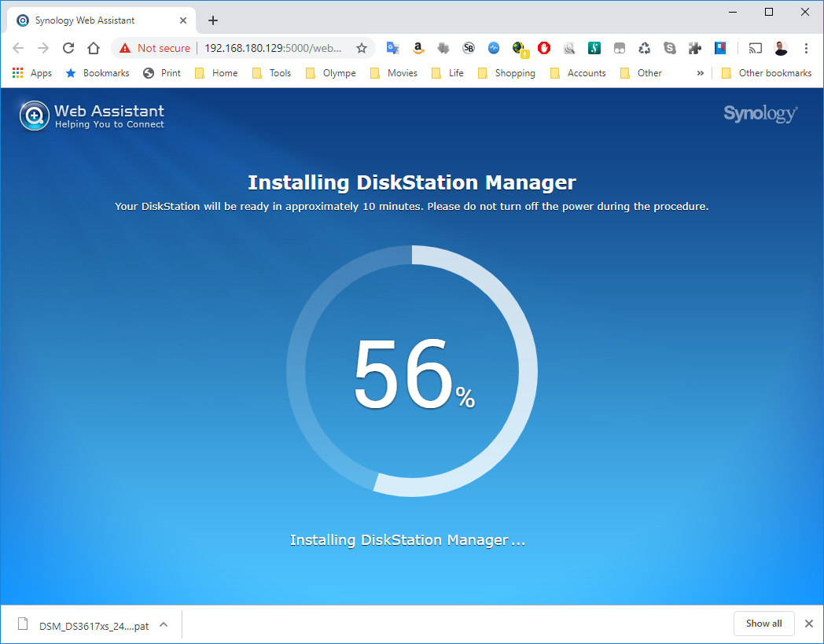Go to the Chrome home page
The image size is (824, 644).
click(94, 49)
